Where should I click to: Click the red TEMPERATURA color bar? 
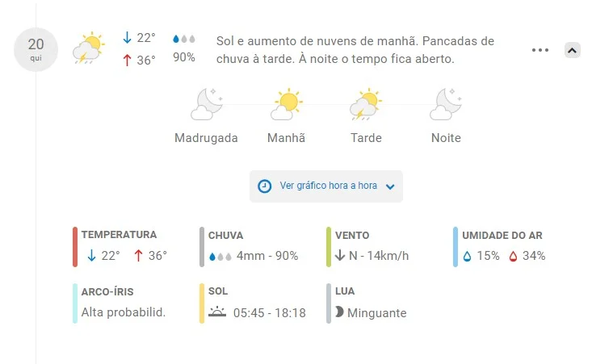click(x=75, y=247)
